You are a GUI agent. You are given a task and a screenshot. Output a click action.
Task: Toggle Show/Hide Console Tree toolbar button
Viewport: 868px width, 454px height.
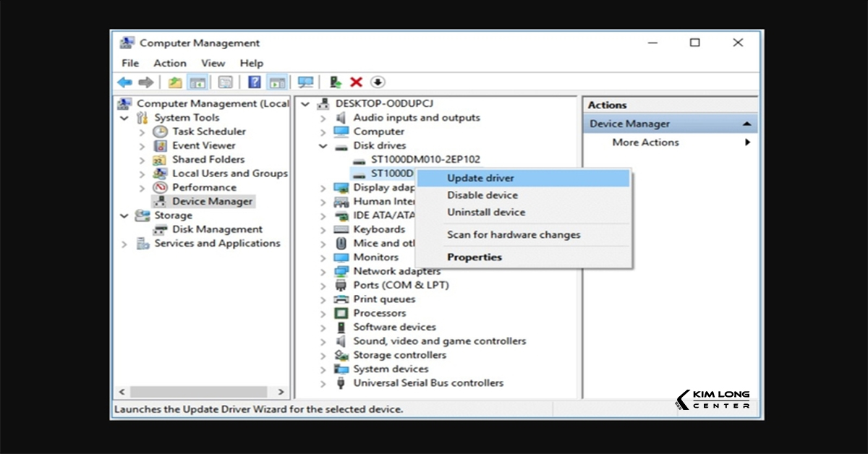click(197, 82)
